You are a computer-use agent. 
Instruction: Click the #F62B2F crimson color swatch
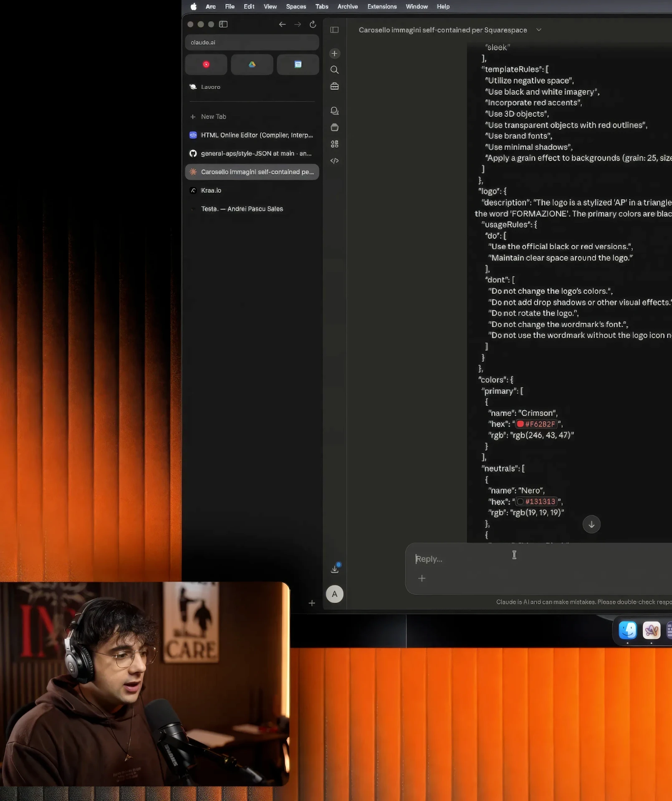tap(520, 424)
